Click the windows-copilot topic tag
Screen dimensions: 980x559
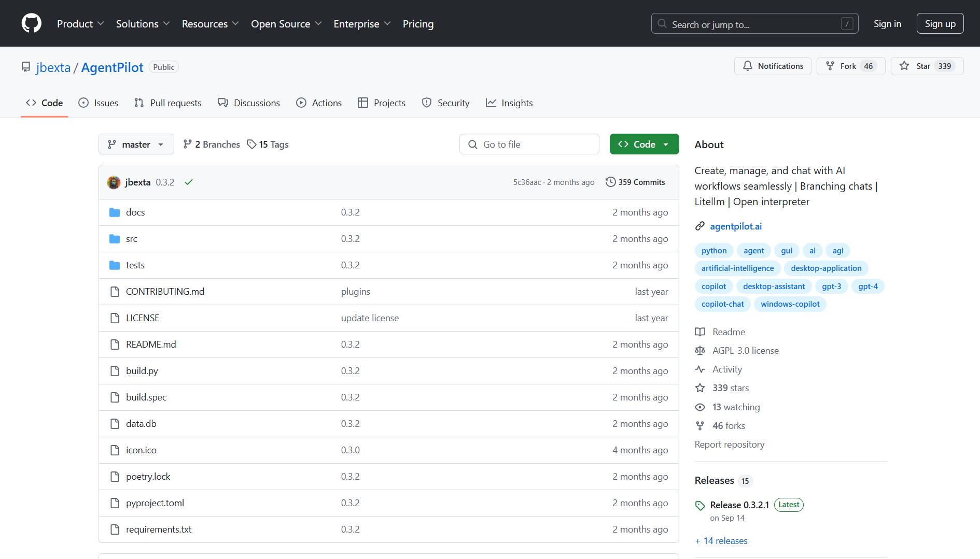[790, 304]
